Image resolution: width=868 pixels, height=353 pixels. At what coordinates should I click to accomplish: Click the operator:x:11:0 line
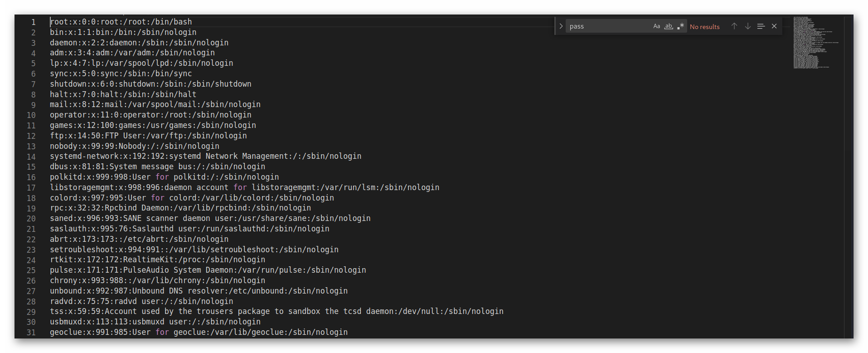click(x=150, y=115)
